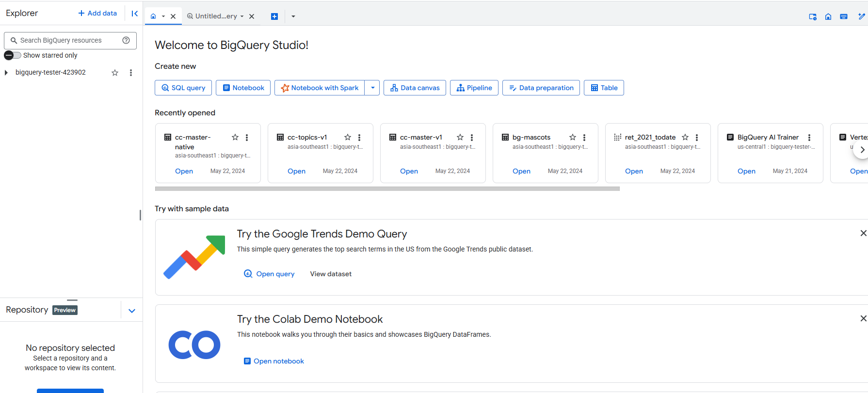868x393 pixels.
Task: Open keyboard shortcuts icon
Action: [844, 16]
